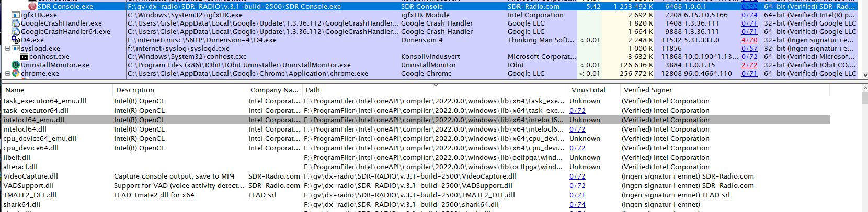Sort DLL list by Name column
Viewport: 868px width, 212px height.
(56, 90)
